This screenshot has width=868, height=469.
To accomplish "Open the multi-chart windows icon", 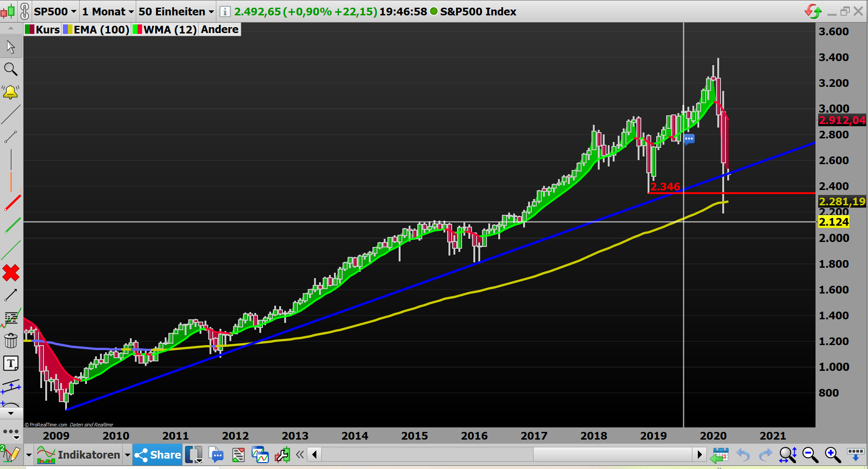I will tap(260, 455).
